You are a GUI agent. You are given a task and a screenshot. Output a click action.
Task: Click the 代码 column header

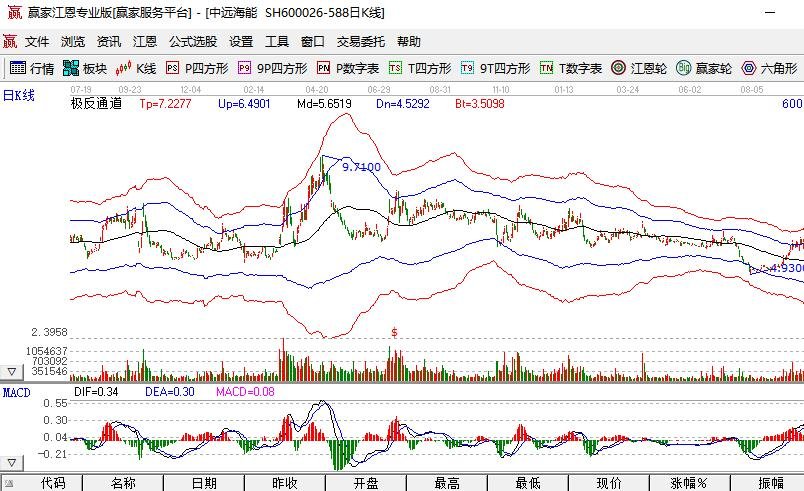pyautogui.click(x=53, y=483)
